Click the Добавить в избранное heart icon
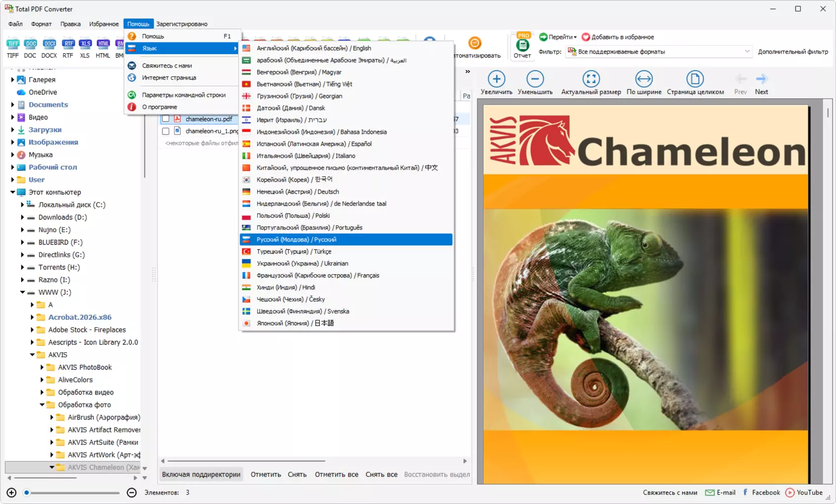Viewport: 836px width, 504px height. point(586,37)
